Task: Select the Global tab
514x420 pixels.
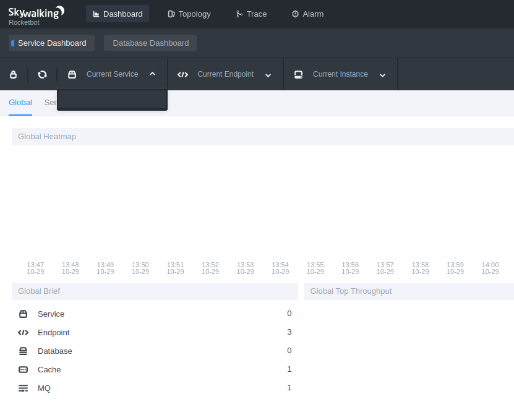Action: point(20,102)
